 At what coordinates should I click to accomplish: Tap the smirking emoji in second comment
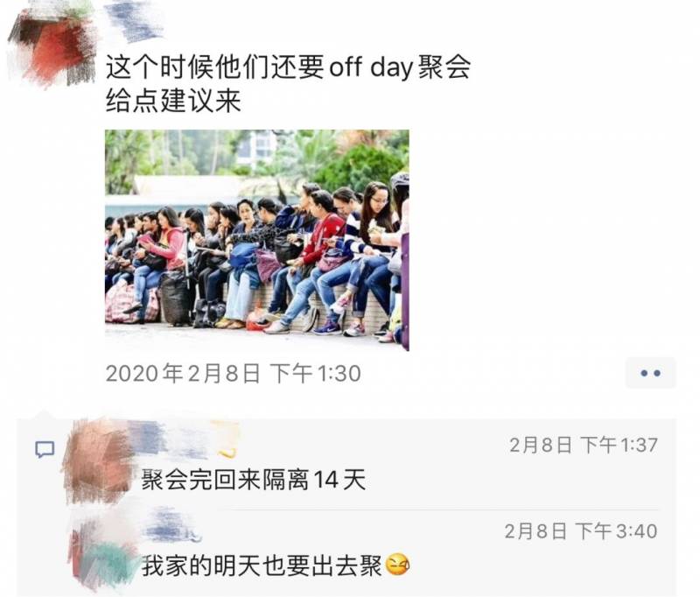click(397, 565)
